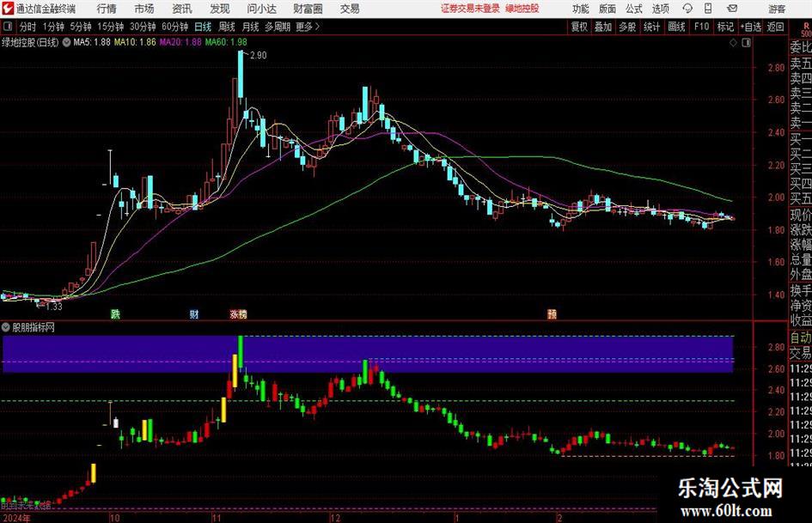Screen dimensions: 812x523
Task: Expand the 更多 periods chevron
Action: (x=317, y=27)
